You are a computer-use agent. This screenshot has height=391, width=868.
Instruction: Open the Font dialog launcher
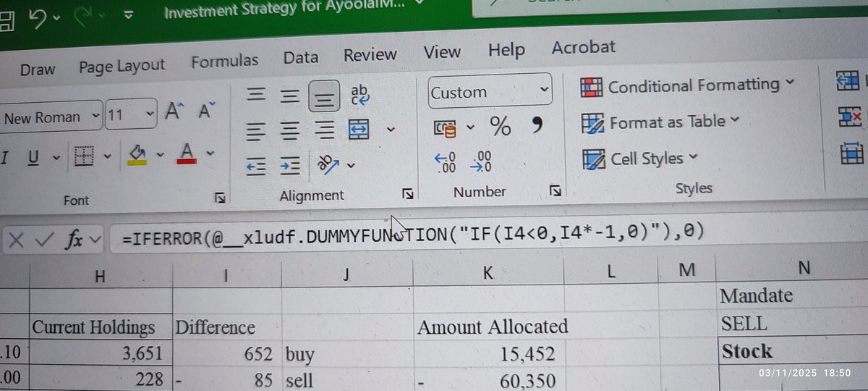pyautogui.click(x=220, y=197)
